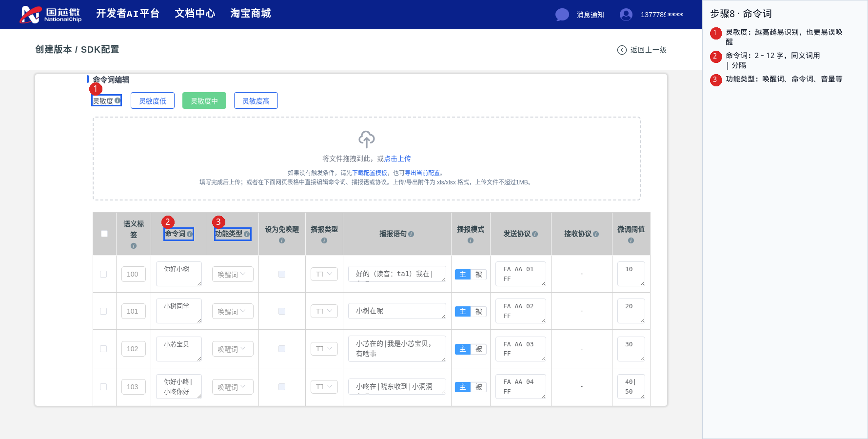Click the cloud upload icon

click(x=367, y=140)
